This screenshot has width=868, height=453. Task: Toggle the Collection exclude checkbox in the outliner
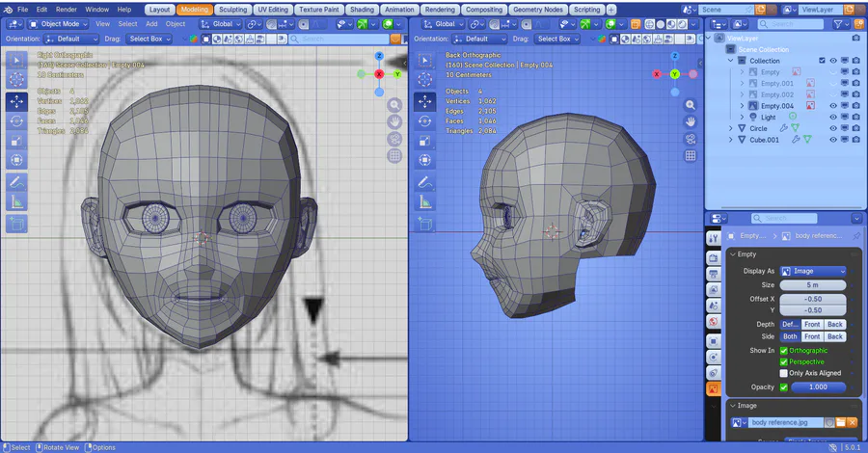pos(822,61)
